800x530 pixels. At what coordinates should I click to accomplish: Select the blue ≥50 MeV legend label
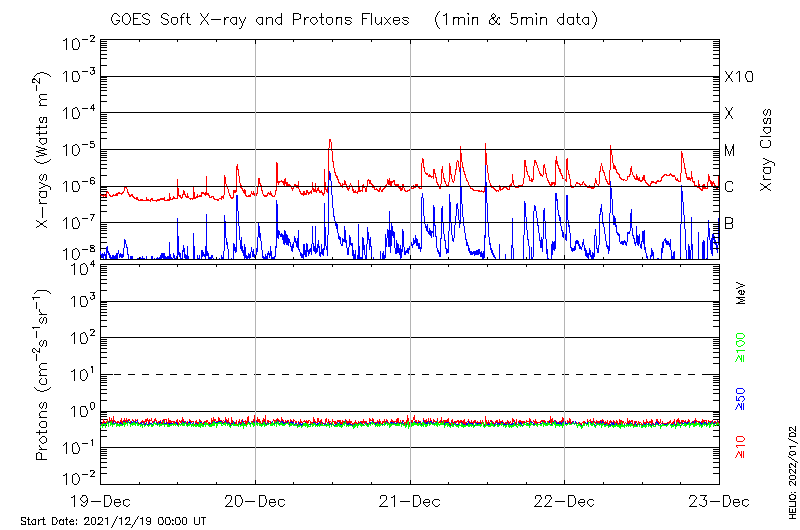tap(741, 399)
